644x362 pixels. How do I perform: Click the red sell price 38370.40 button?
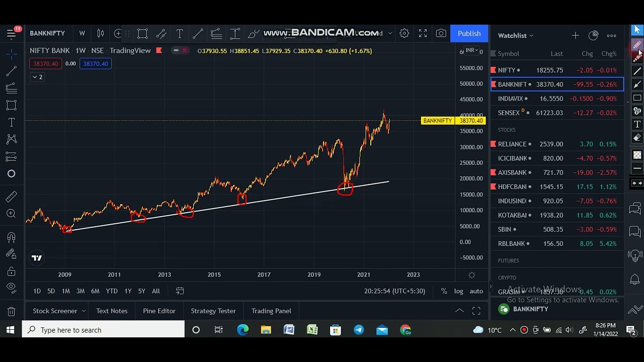pyautogui.click(x=46, y=64)
